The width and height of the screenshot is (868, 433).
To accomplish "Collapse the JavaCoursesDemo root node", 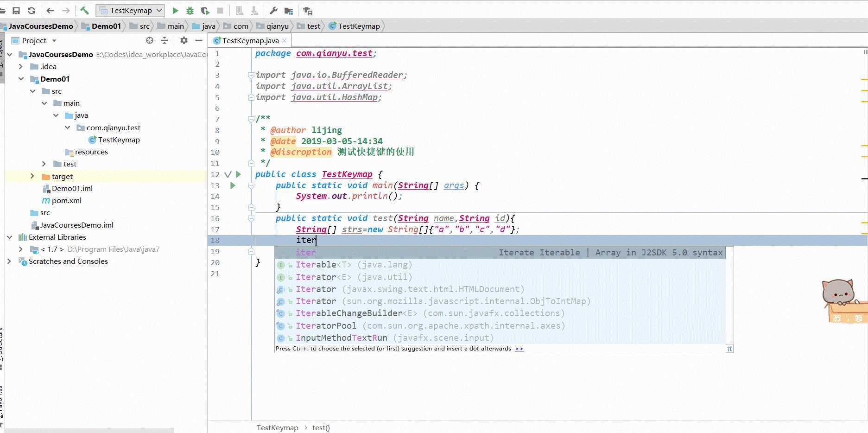I will click(x=9, y=54).
